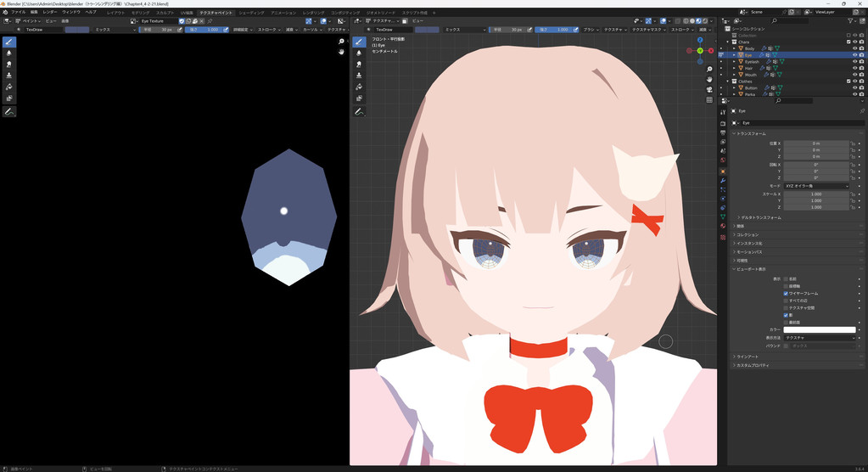This screenshot has height=472, width=868.
Task: Select the Fill tool in 3D viewport toolbar
Action: click(359, 87)
